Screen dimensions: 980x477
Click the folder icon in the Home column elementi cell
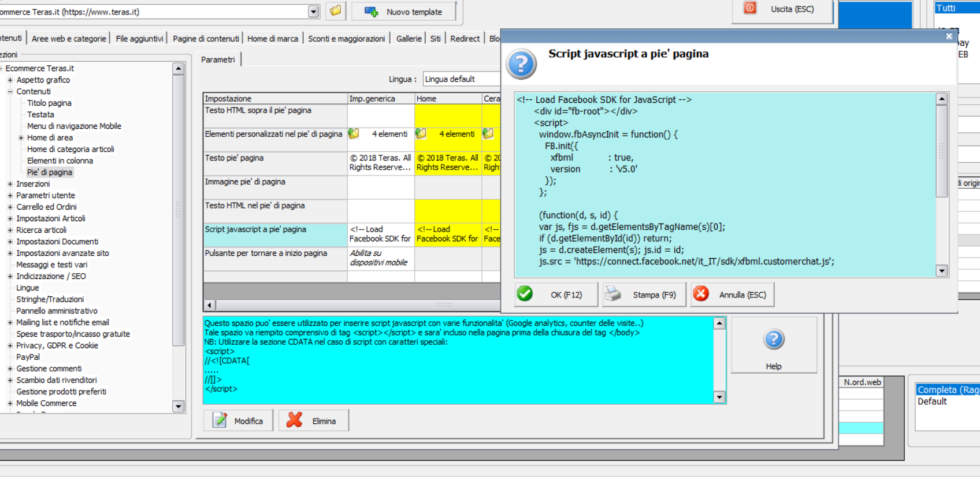click(x=421, y=134)
